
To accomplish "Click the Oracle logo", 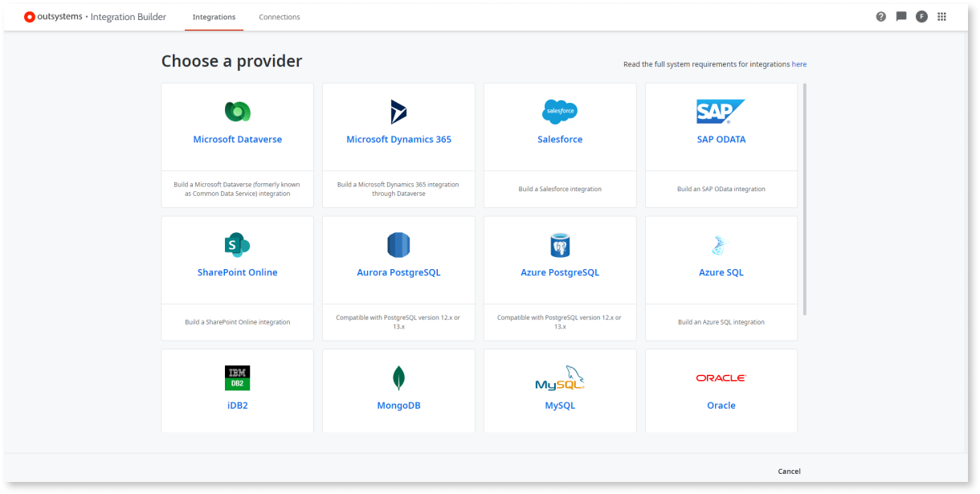I will click(721, 378).
